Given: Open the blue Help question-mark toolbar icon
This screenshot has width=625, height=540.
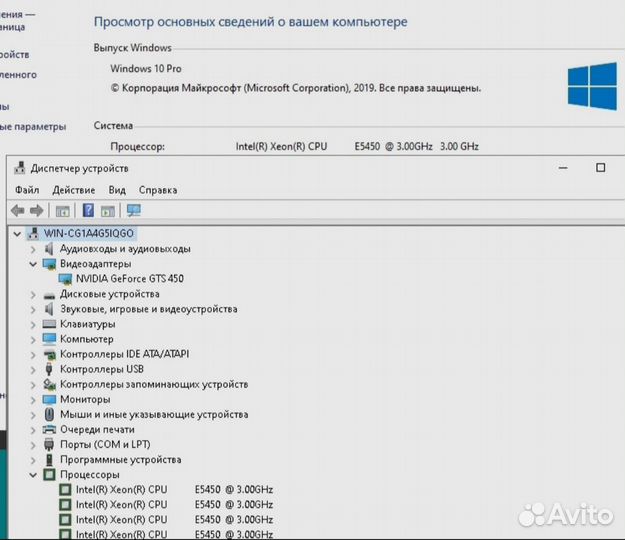Looking at the screenshot, I should tap(88, 210).
